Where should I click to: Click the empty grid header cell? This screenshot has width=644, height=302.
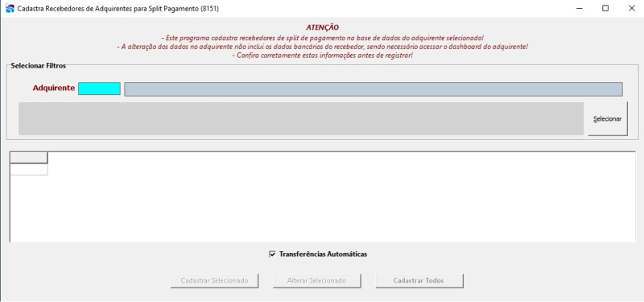(29, 158)
